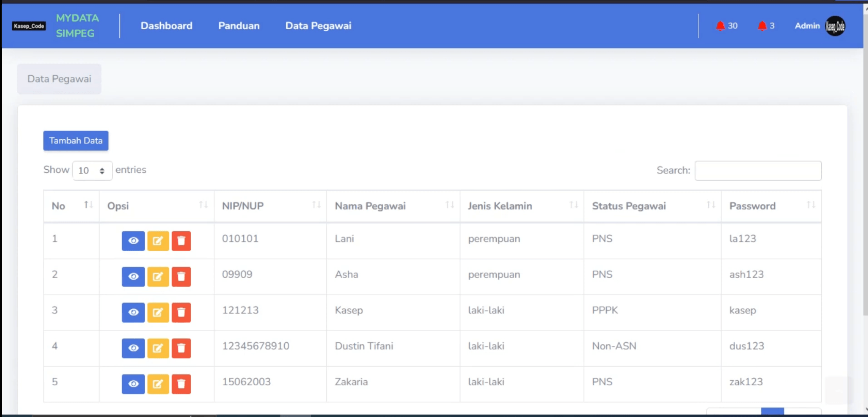
Task: Delete the Kasep record
Action: [x=181, y=312]
